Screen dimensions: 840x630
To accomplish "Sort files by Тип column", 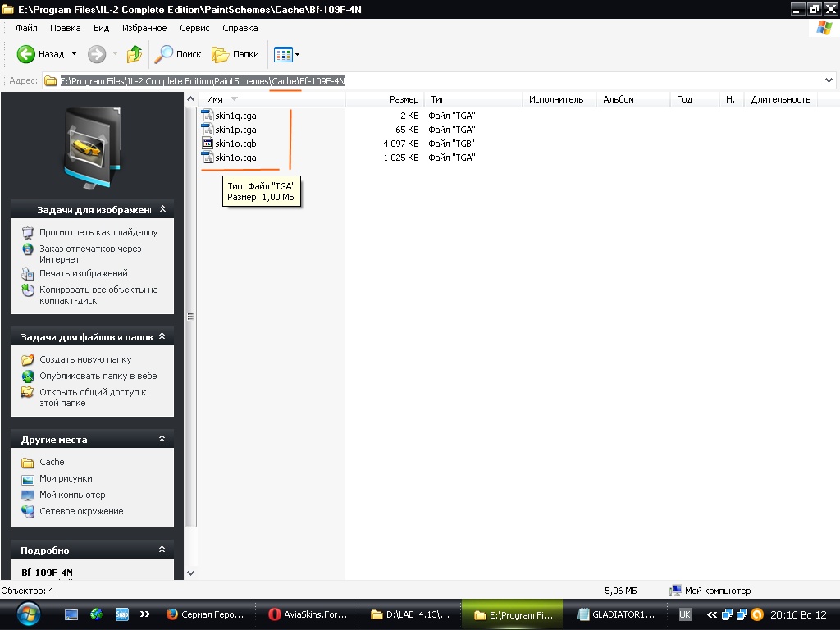I will tap(473, 99).
